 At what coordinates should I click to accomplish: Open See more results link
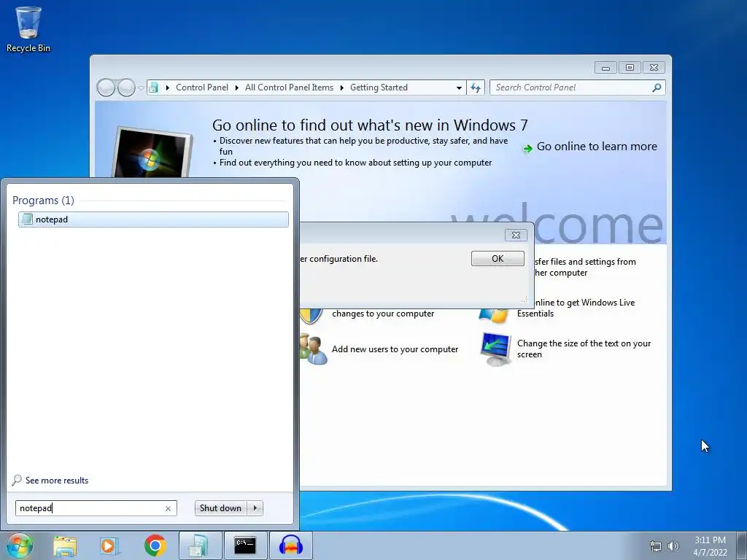[x=57, y=481]
